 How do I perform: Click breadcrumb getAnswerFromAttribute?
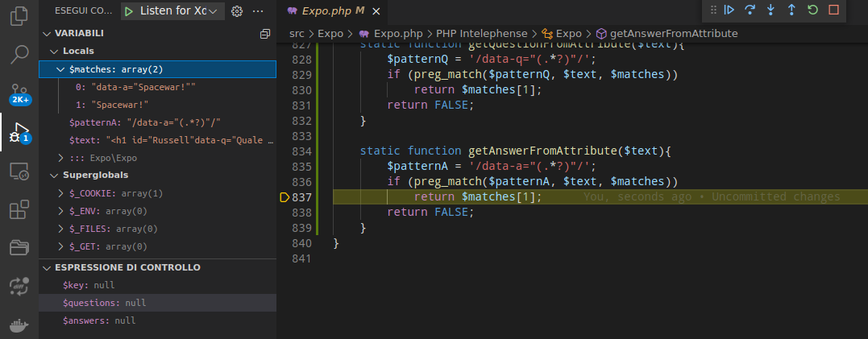667,33
